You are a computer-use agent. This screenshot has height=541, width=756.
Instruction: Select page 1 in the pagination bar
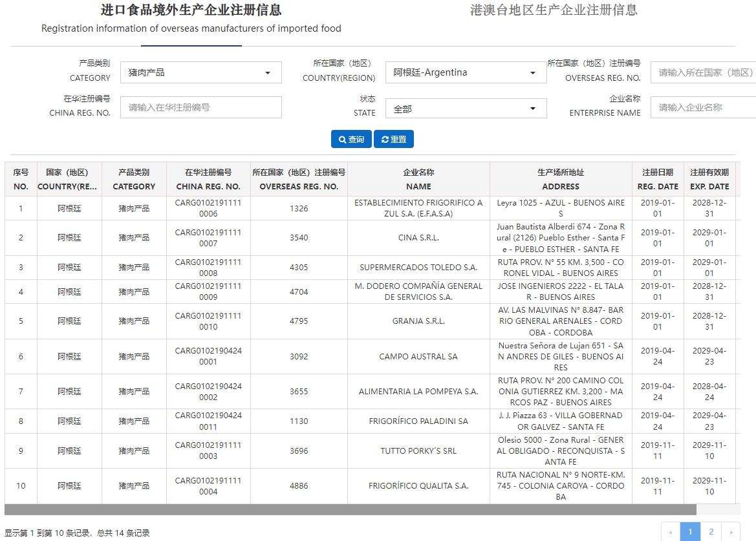pyautogui.click(x=690, y=531)
